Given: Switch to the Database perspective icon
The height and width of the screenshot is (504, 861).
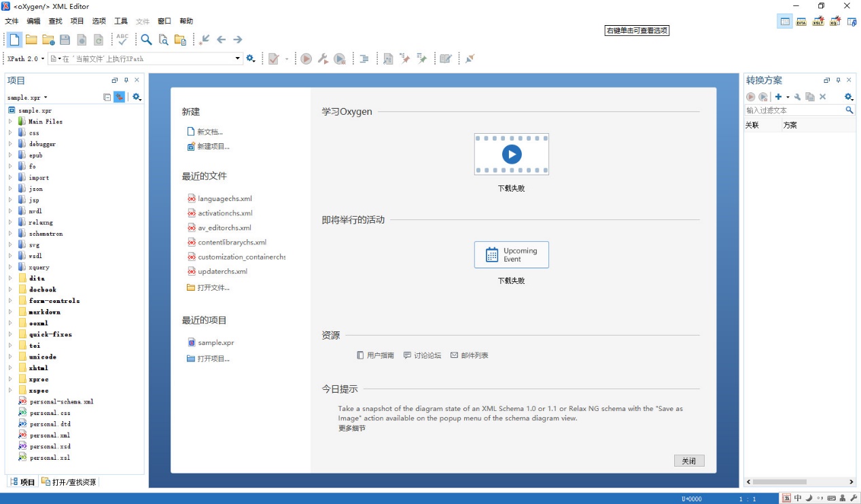Looking at the screenshot, I should click(851, 22).
